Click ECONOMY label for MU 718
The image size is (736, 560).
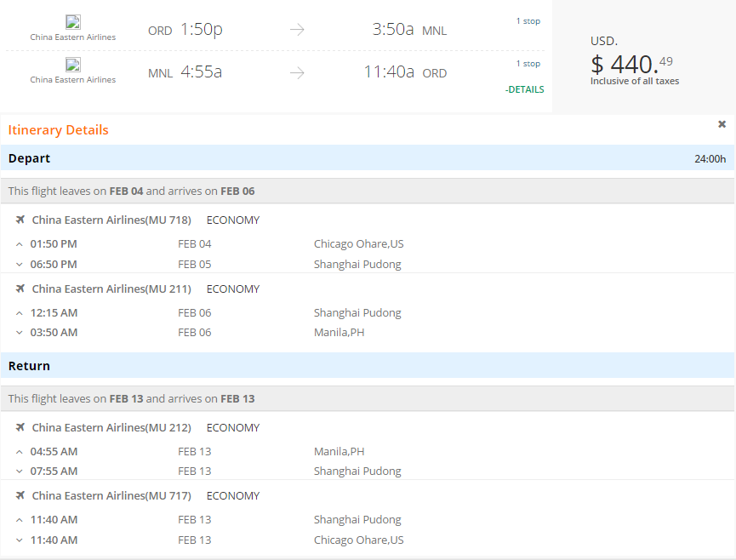coord(233,220)
